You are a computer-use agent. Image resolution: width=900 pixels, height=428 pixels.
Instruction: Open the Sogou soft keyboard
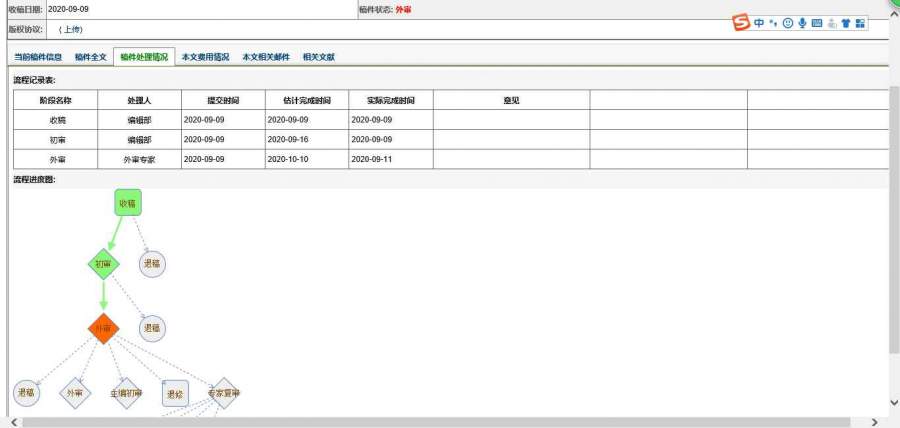817,23
